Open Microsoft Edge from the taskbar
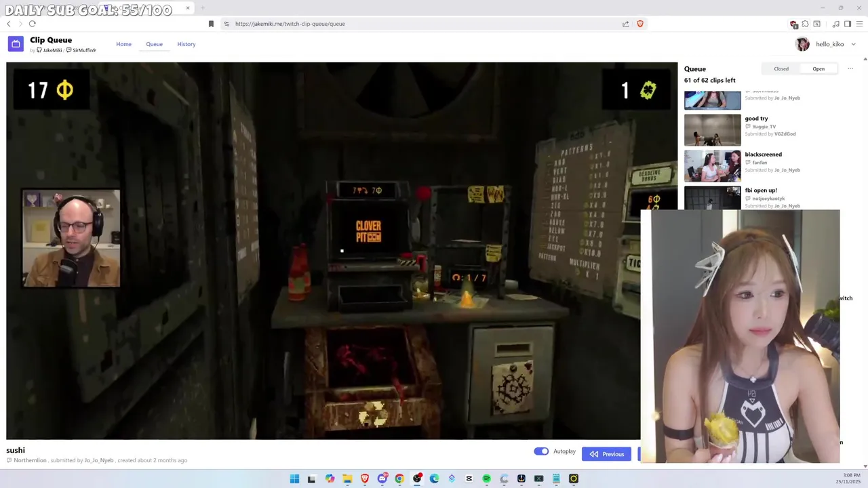 click(x=434, y=479)
